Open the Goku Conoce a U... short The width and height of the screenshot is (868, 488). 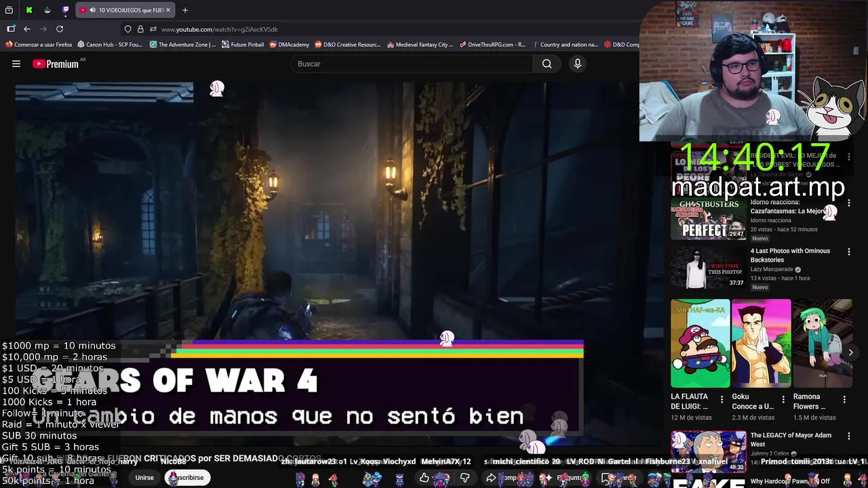pyautogui.click(x=761, y=344)
